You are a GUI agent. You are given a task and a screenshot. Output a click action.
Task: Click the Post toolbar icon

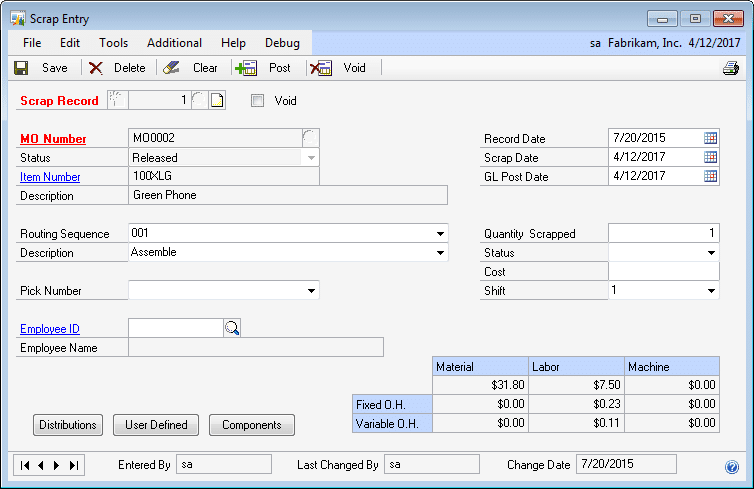(246, 68)
